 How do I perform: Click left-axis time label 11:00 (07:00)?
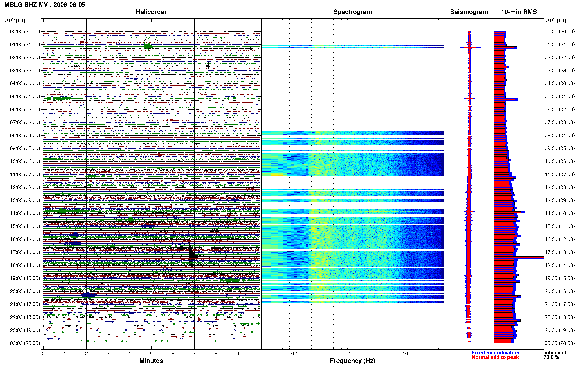pos(25,174)
